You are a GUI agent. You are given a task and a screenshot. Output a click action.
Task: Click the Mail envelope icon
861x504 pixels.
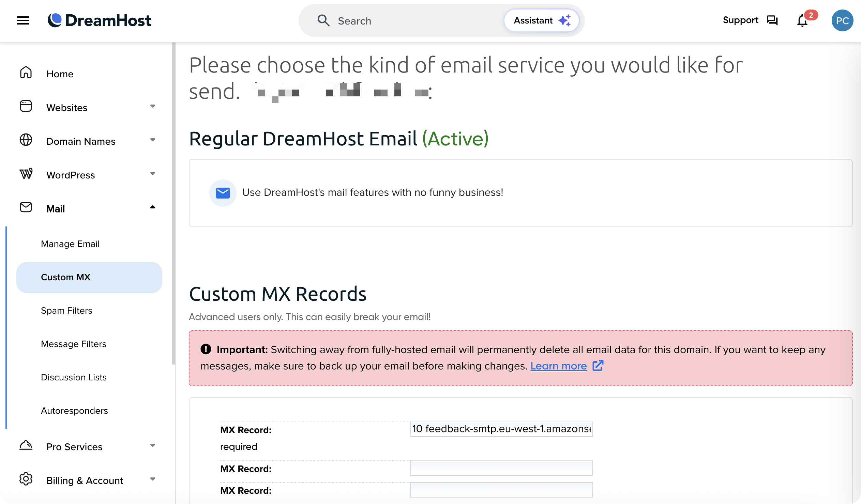(26, 207)
